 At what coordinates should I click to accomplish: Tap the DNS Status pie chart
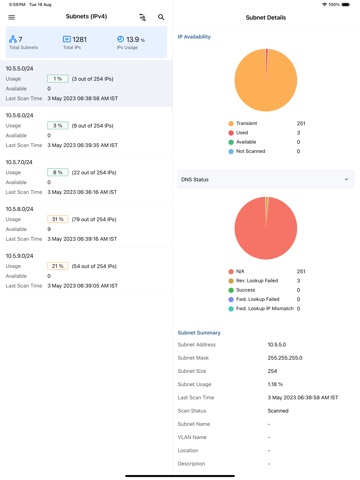point(266,228)
